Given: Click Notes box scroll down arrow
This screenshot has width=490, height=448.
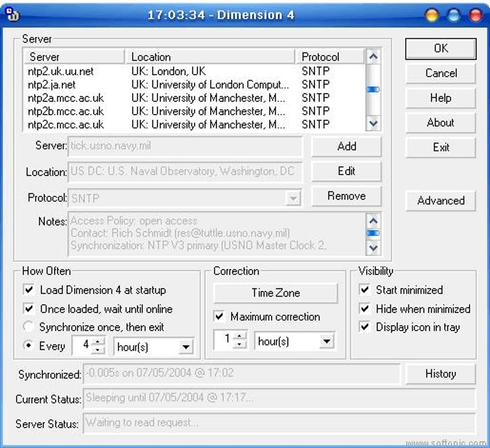Looking at the screenshot, I should (x=373, y=248).
